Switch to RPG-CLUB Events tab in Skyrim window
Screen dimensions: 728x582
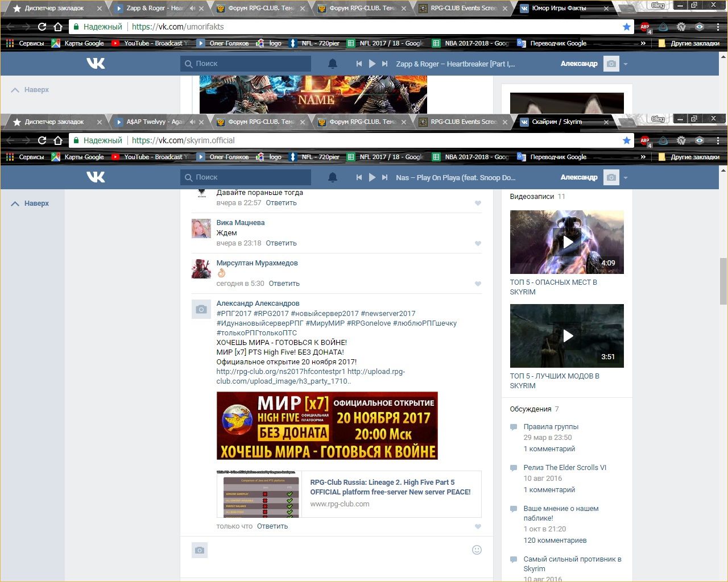(x=462, y=122)
